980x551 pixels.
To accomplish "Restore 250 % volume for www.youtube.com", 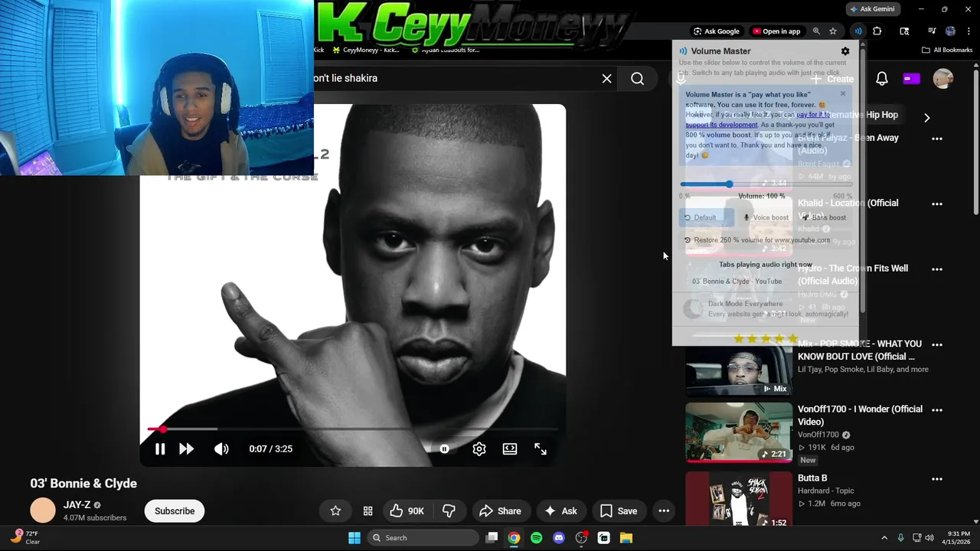I will tap(756, 240).
